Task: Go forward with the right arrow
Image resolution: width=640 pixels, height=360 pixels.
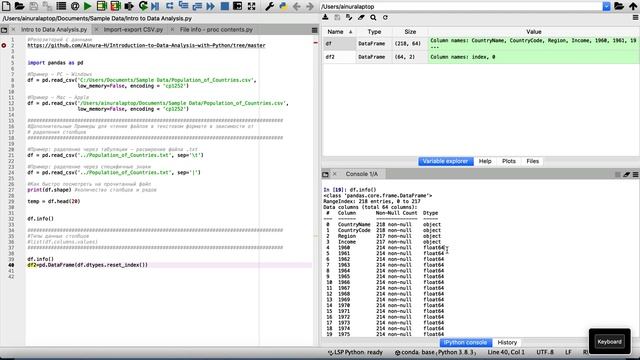Action: [310, 6]
